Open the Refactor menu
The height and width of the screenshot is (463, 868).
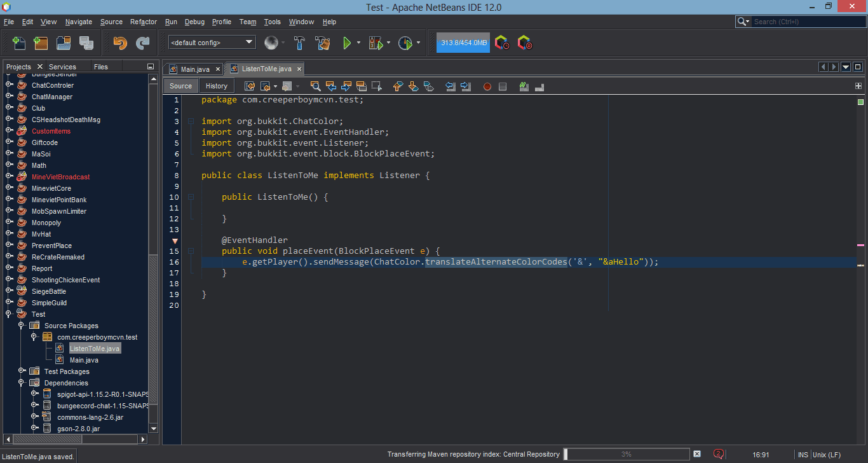144,22
